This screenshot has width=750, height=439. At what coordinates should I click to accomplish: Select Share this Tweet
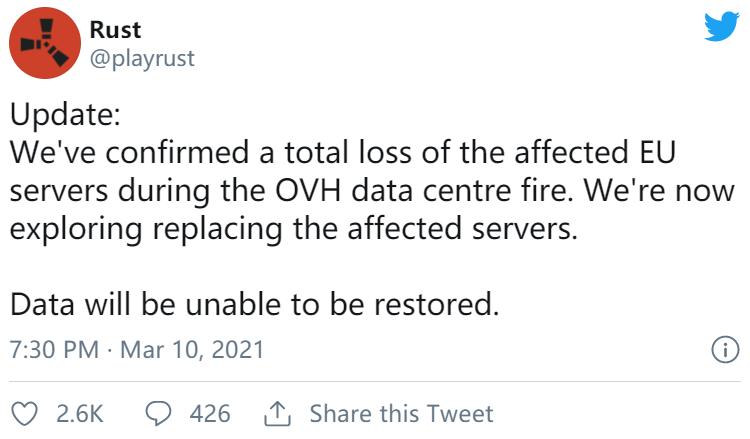click(x=401, y=414)
